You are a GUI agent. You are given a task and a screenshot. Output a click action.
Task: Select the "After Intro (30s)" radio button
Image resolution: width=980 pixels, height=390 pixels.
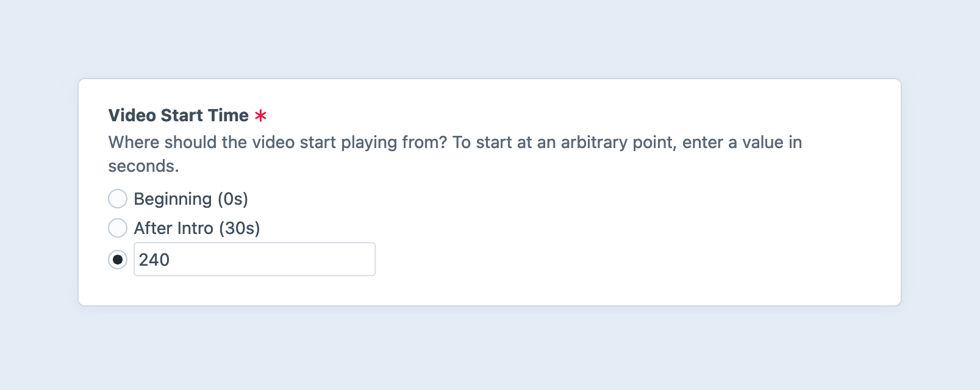click(x=118, y=228)
